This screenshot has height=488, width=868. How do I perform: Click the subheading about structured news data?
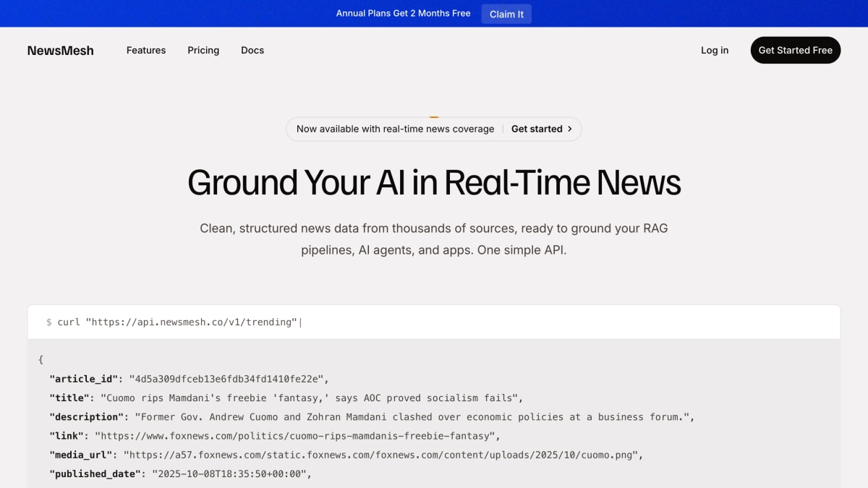point(434,239)
